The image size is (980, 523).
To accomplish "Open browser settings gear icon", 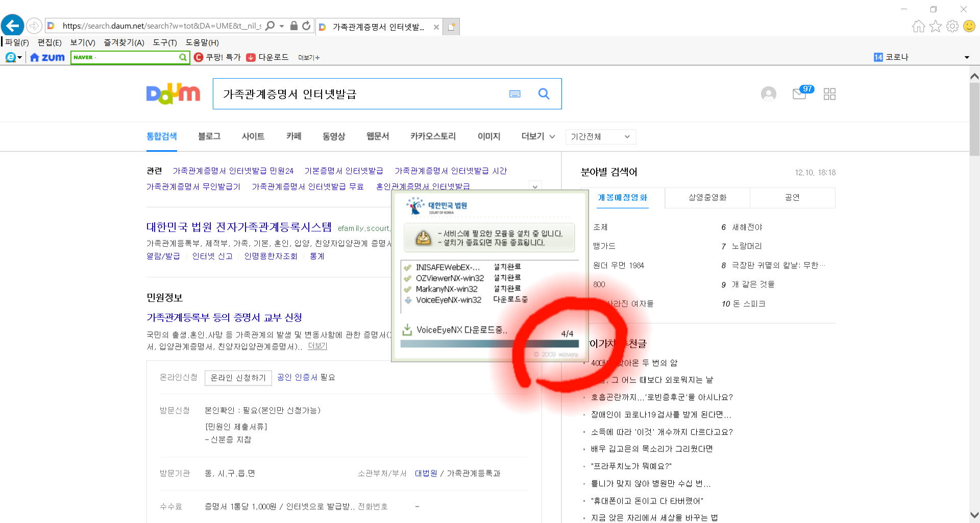I will click(x=952, y=26).
